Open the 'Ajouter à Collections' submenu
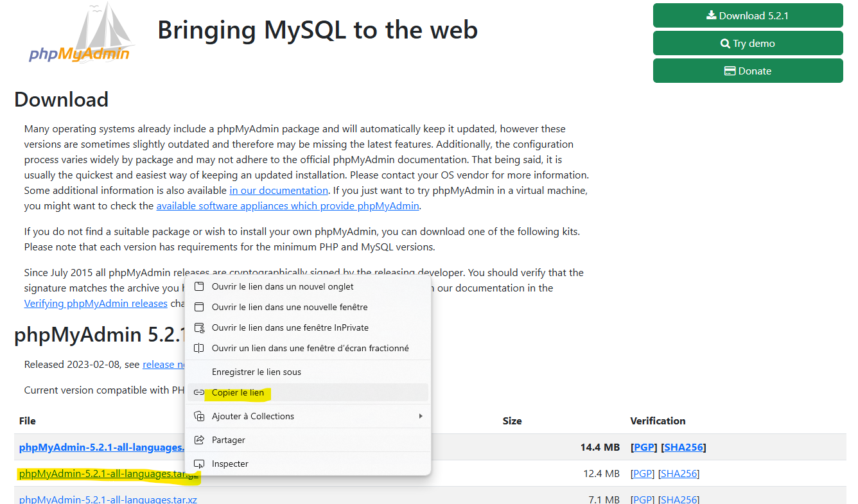Image resolution: width=858 pixels, height=504 pixels. tap(308, 416)
